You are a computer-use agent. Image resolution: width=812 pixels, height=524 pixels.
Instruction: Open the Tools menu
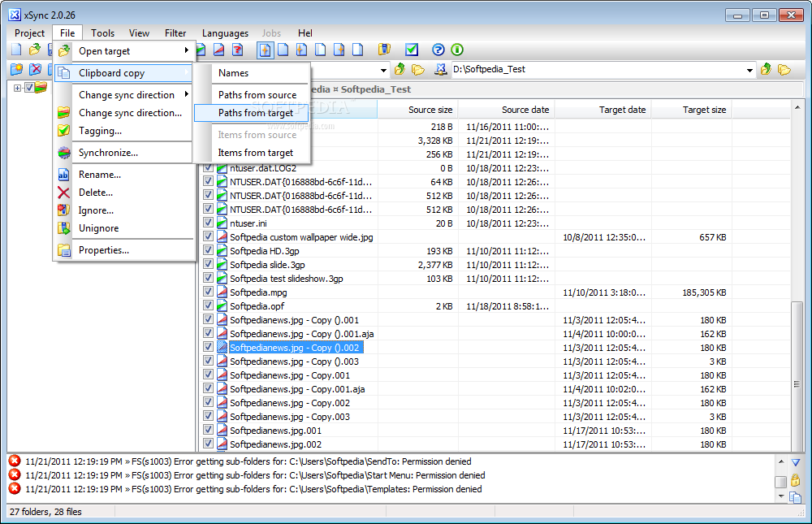click(102, 33)
